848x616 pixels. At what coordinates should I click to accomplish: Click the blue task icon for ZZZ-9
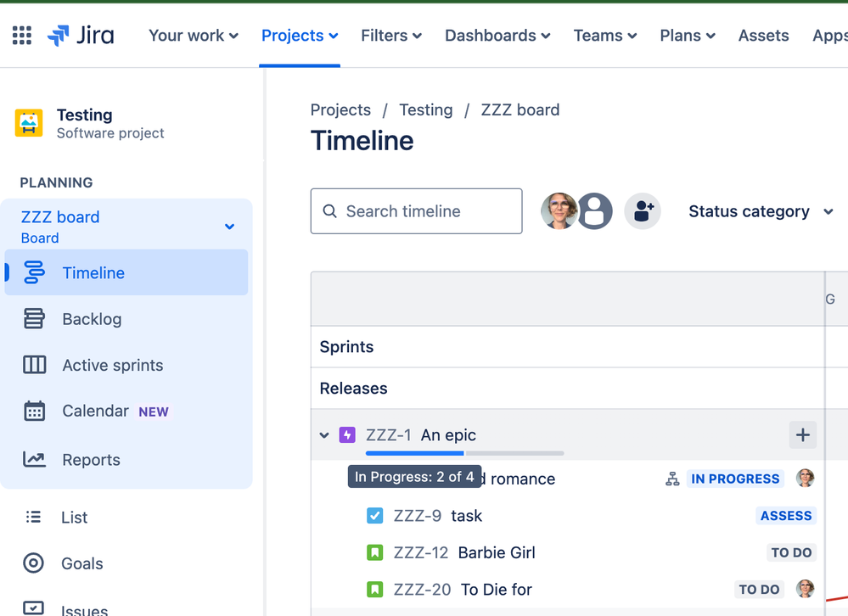point(375,516)
